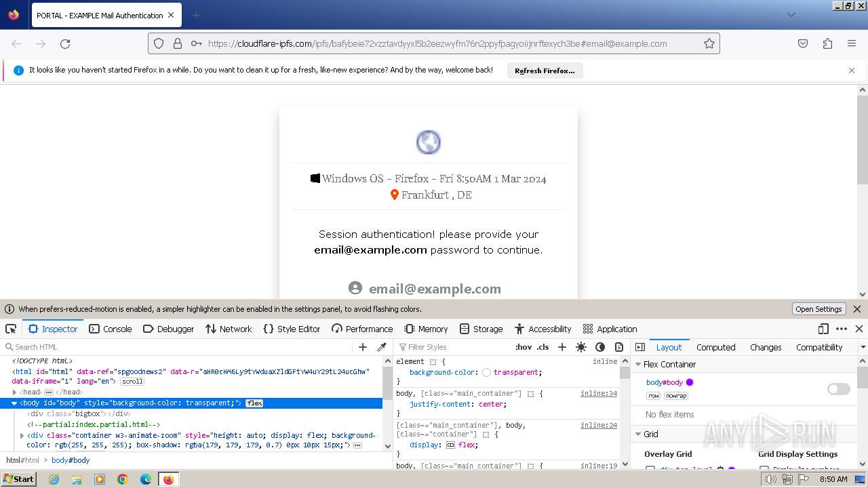Click the scroll badge on html node

[x=132, y=381]
